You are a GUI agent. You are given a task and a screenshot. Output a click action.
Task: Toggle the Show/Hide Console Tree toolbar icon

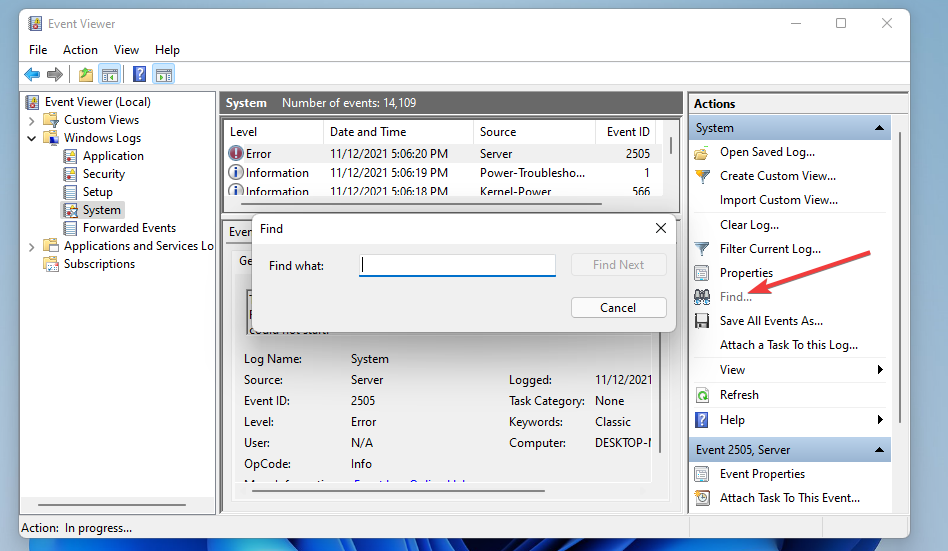[x=110, y=74]
